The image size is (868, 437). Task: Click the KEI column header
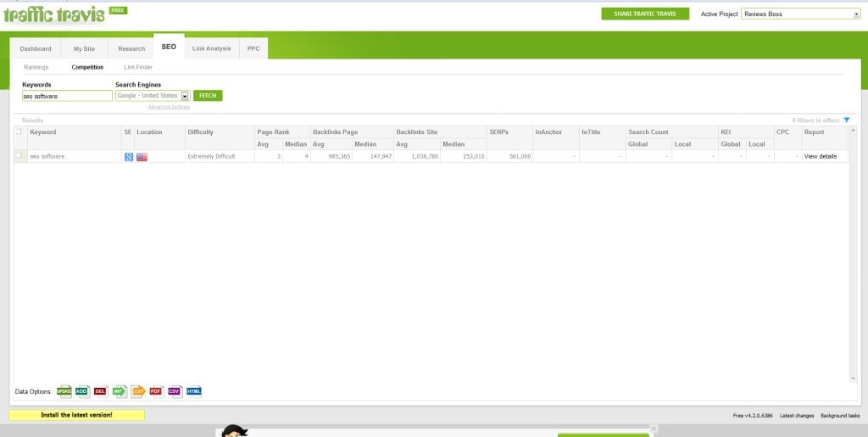click(726, 132)
